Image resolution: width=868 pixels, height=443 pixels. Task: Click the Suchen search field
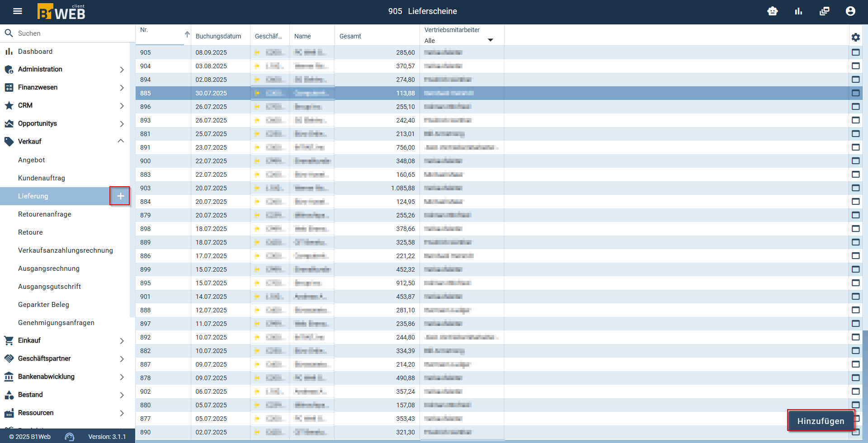pyautogui.click(x=68, y=33)
